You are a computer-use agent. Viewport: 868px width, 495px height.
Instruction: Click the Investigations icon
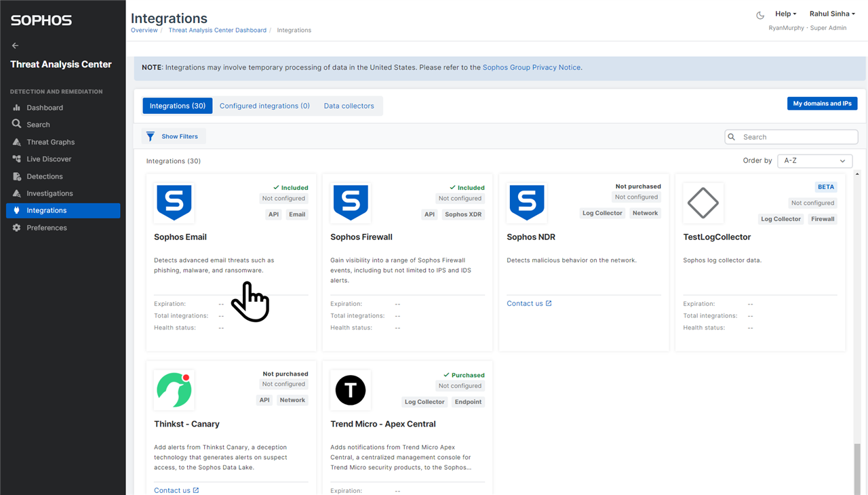click(x=17, y=193)
